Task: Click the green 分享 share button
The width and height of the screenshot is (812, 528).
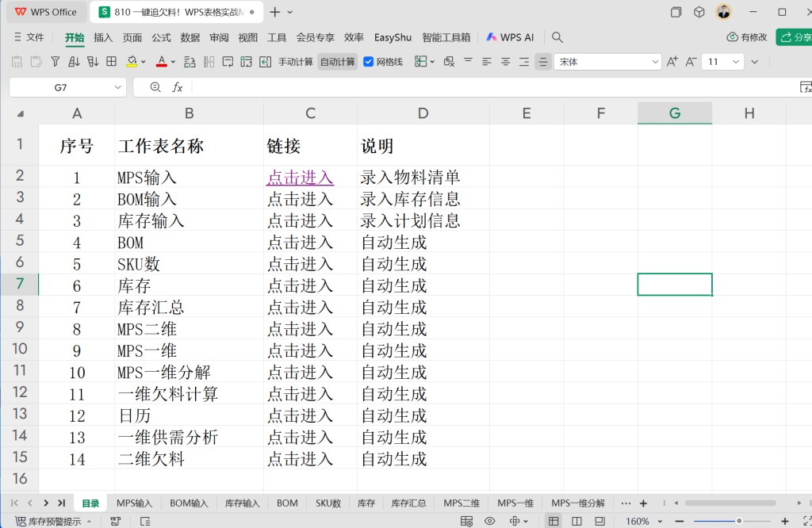Action: (795, 37)
